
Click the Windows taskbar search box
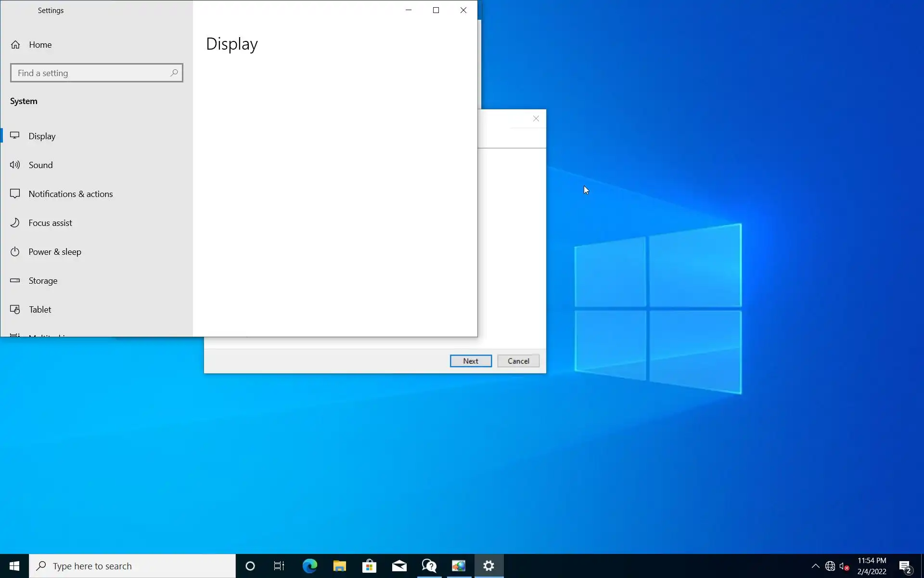(132, 566)
